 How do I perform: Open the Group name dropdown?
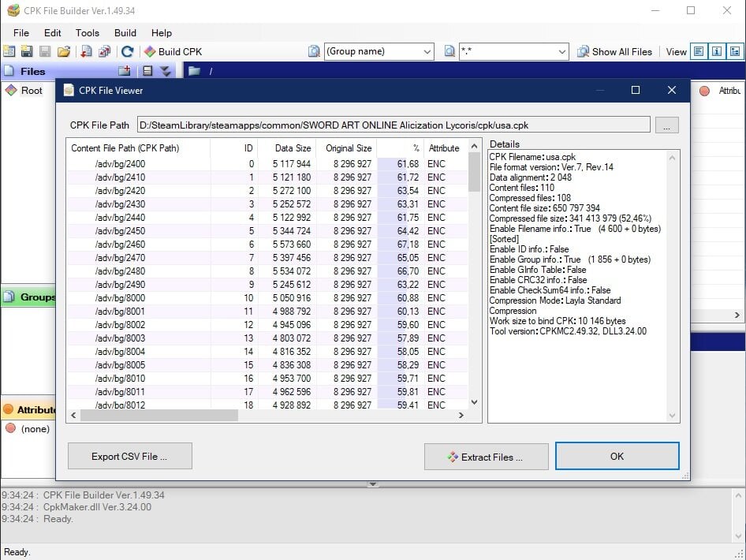tap(379, 51)
